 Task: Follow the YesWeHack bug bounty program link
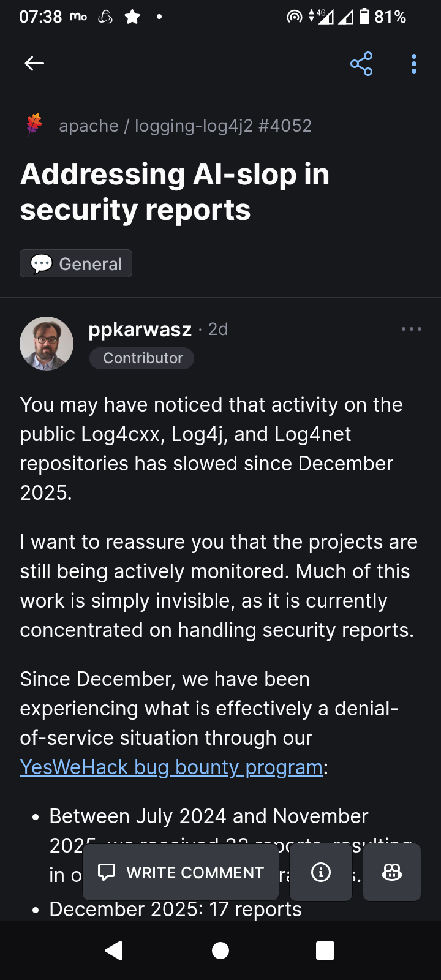pos(171,767)
